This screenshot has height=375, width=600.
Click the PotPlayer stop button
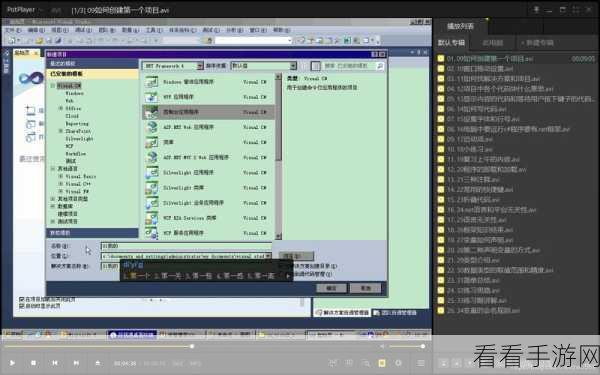click(34, 363)
